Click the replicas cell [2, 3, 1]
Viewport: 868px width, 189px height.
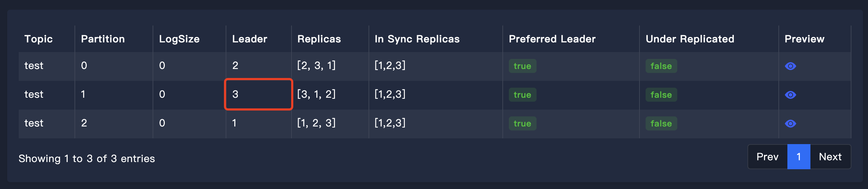(x=316, y=65)
